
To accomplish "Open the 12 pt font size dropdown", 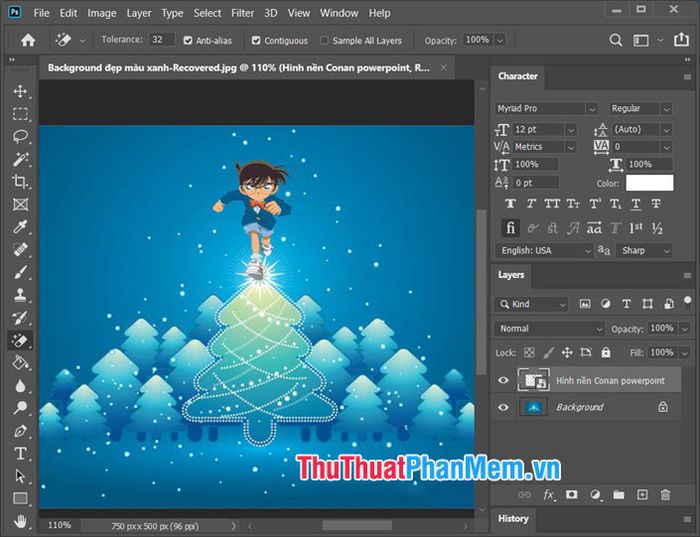I will [571, 130].
